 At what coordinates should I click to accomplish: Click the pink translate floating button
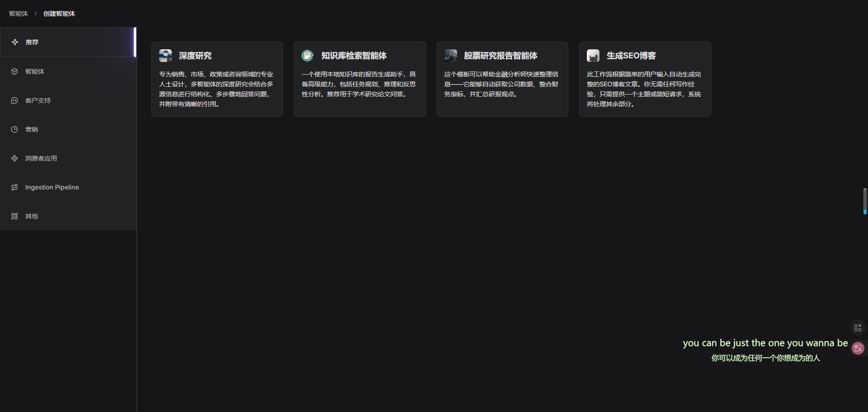[858, 348]
